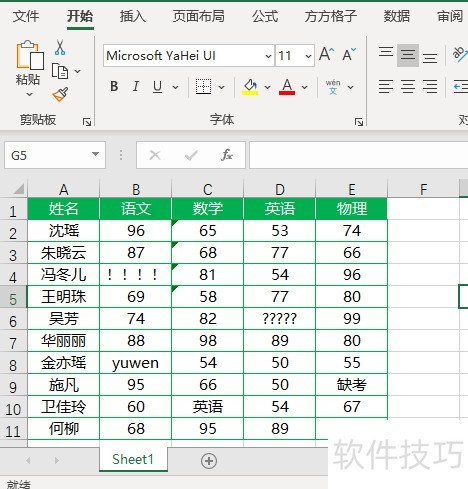The height and width of the screenshot is (489, 468).
Task: Center text horizontally
Action: pyautogui.click(x=408, y=87)
